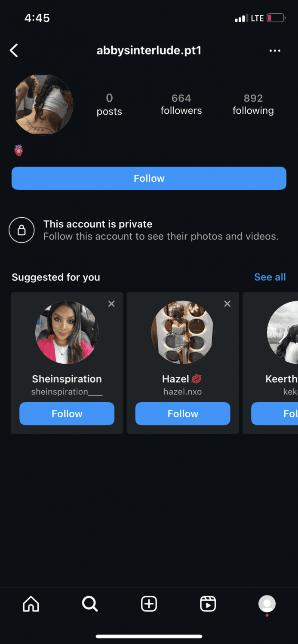Tap the back arrow icon
Screen dimensions: 298x644
pyautogui.click(x=14, y=51)
